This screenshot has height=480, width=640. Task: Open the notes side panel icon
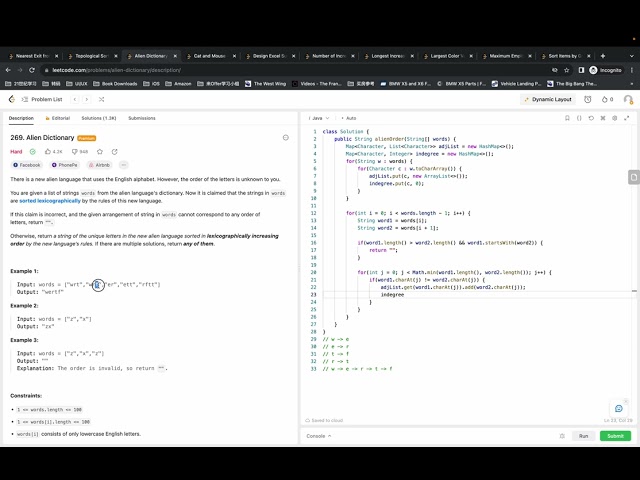click(x=633, y=177)
